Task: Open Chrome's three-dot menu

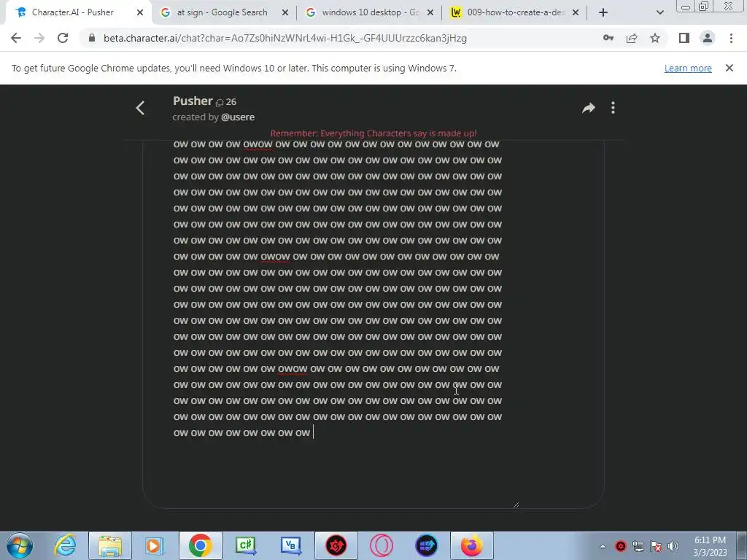Action: (x=731, y=38)
